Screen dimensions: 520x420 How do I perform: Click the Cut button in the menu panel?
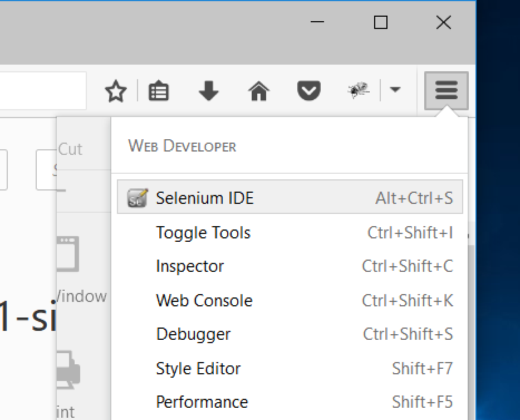coord(70,149)
